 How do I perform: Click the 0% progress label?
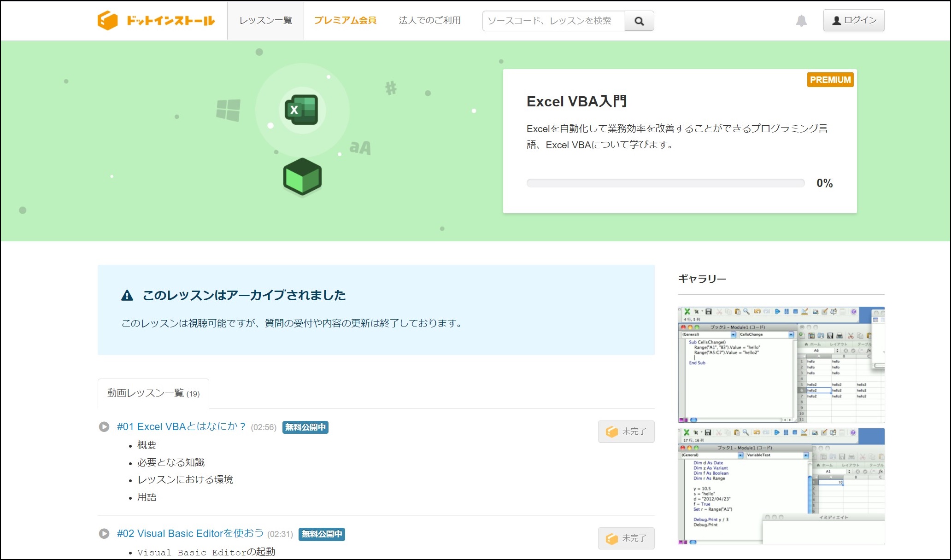click(825, 183)
